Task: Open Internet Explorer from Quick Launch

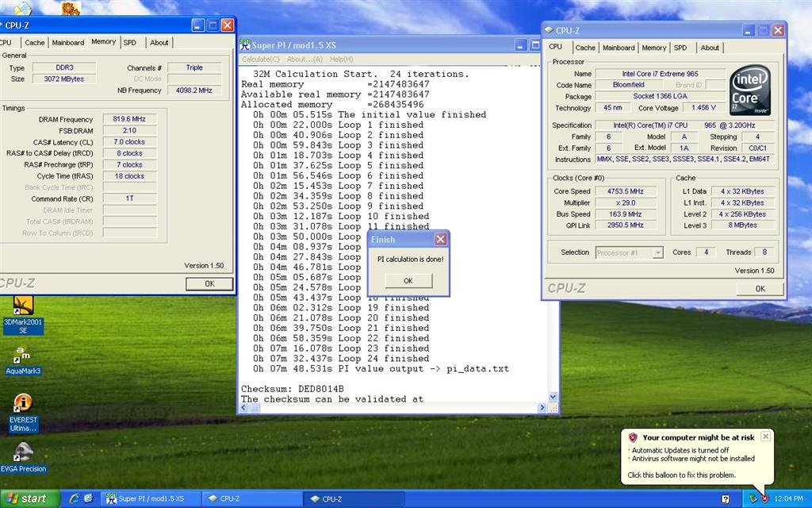Action: (x=74, y=498)
